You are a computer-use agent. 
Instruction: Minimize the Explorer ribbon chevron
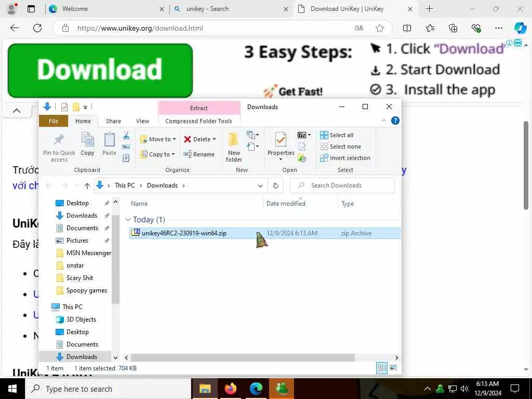point(384,121)
